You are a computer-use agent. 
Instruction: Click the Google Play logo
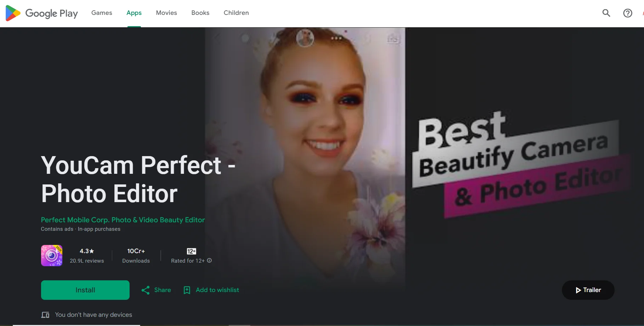[x=42, y=13]
